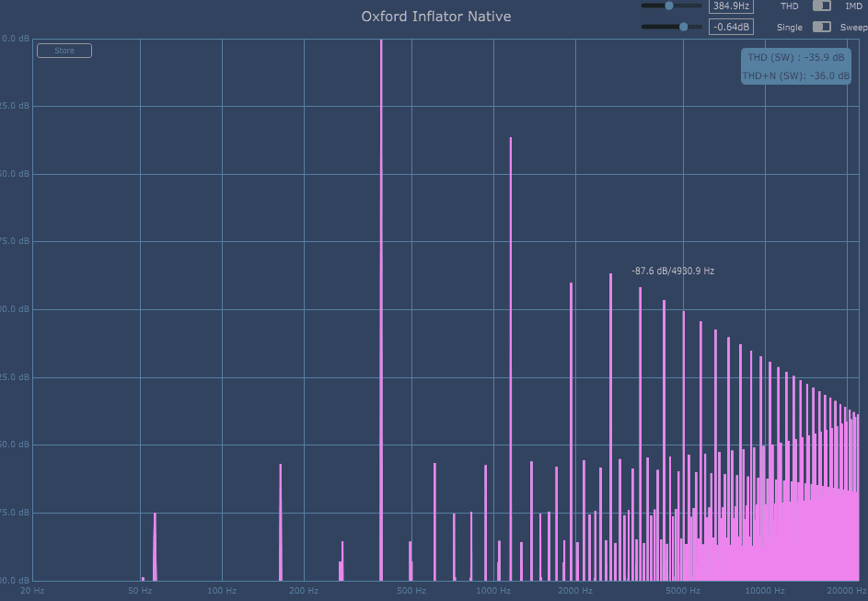Click the 20 Hz axis label
Viewport: 868px width, 601px height.
[32, 591]
